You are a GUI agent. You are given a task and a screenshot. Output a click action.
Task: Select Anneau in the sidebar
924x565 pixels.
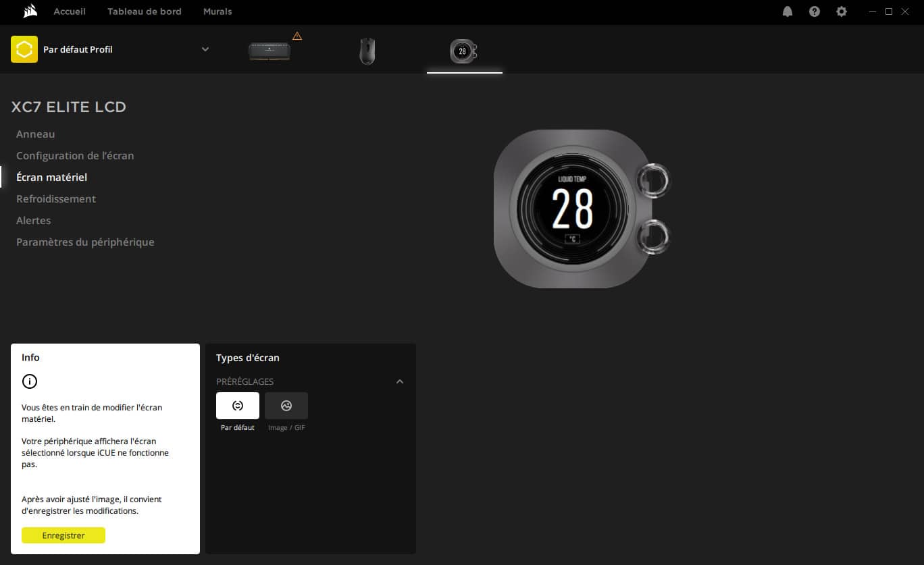coord(36,134)
